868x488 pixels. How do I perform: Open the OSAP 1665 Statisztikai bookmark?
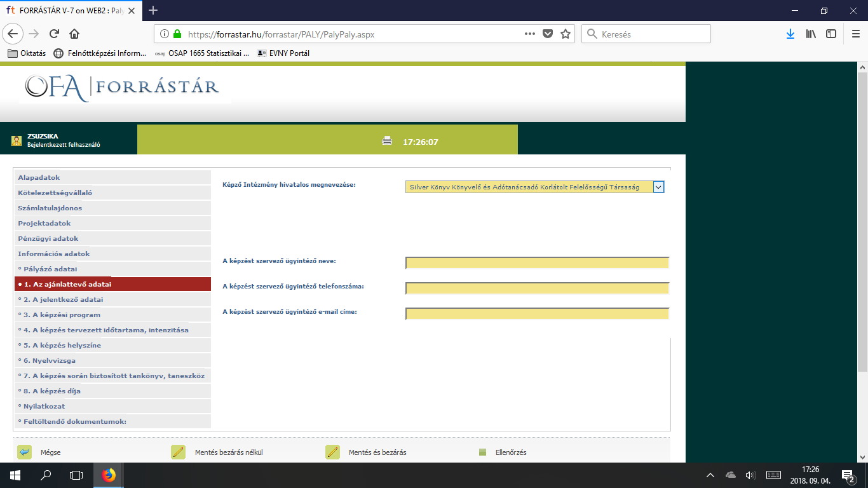pos(202,53)
